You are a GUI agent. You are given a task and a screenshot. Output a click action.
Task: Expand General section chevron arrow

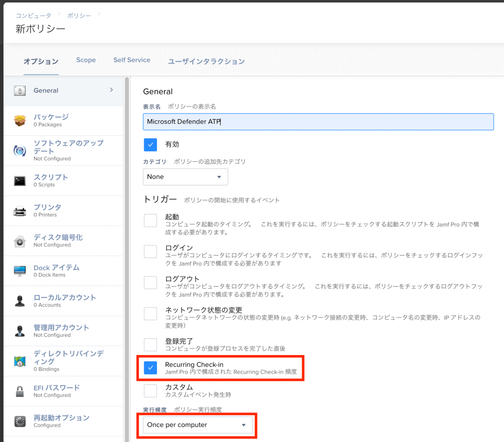(111, 90)
